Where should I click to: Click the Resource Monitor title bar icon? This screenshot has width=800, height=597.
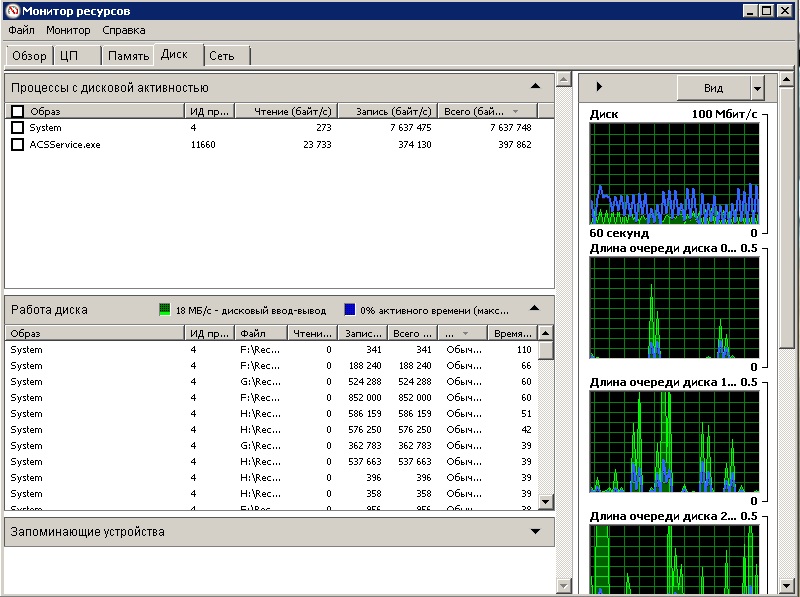tap(11, 10)
